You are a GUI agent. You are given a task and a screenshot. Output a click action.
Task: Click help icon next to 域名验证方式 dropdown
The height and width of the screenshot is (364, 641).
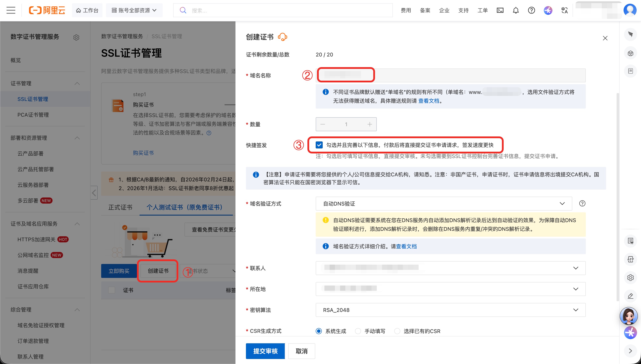pos(582,203)
